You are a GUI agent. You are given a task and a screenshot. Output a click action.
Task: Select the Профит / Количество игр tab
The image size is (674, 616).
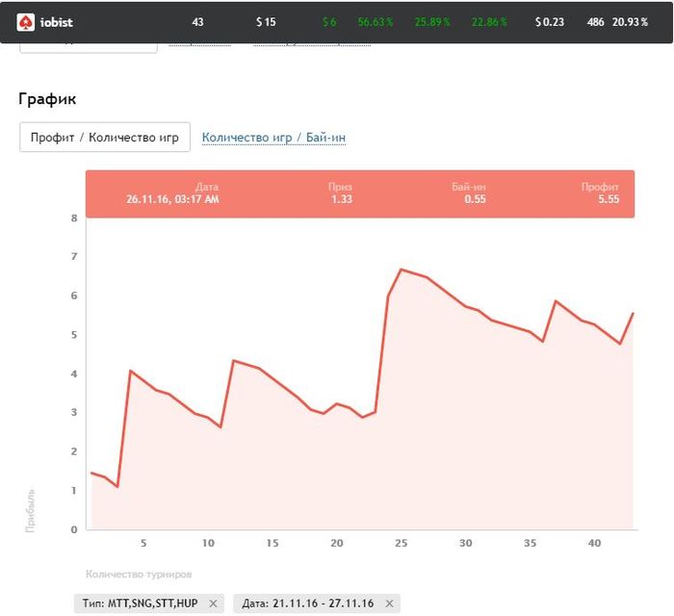click(x=105, y=138)
